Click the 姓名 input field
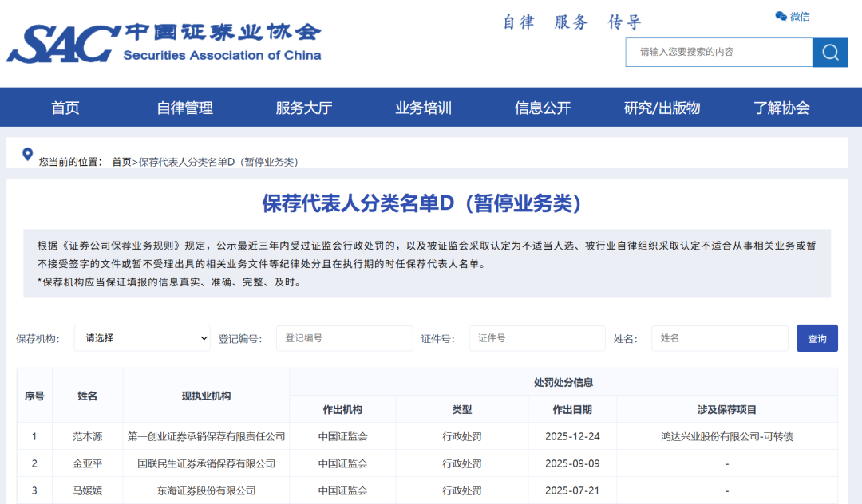Screen dimensions: 862x504 (x=720, y=338)
